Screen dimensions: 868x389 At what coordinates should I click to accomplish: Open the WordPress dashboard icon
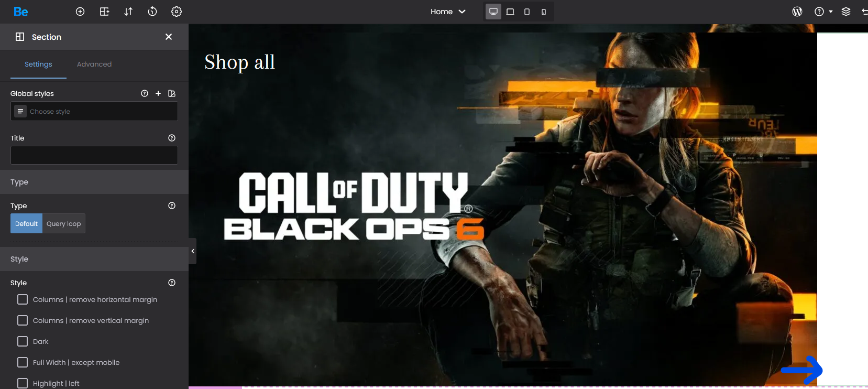point(797,12)
